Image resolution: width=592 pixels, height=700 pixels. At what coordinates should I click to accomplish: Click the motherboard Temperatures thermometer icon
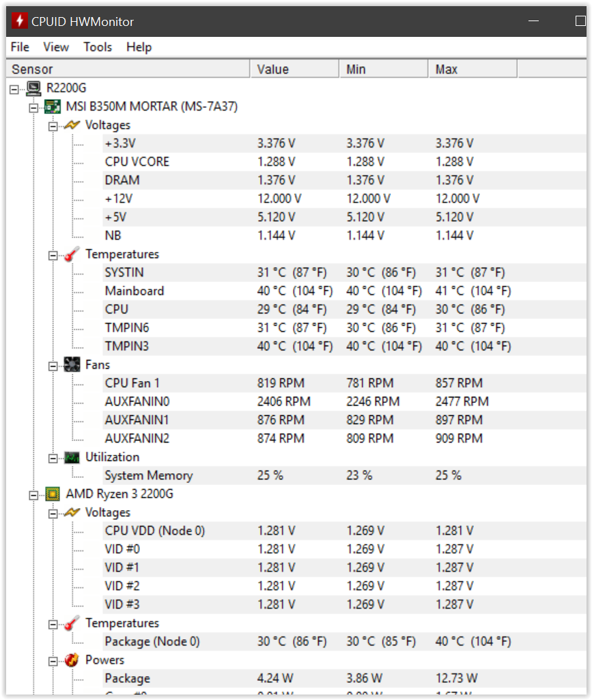(x=72, y=254)
